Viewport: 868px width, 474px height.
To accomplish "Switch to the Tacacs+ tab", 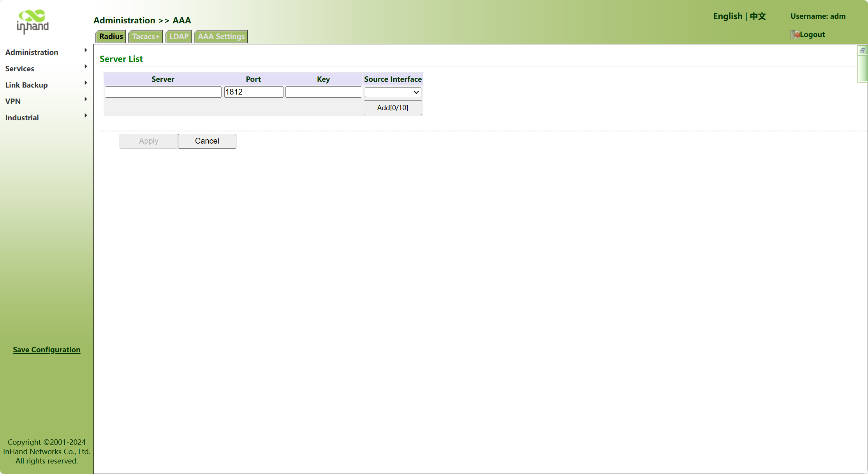I will 146,37.
